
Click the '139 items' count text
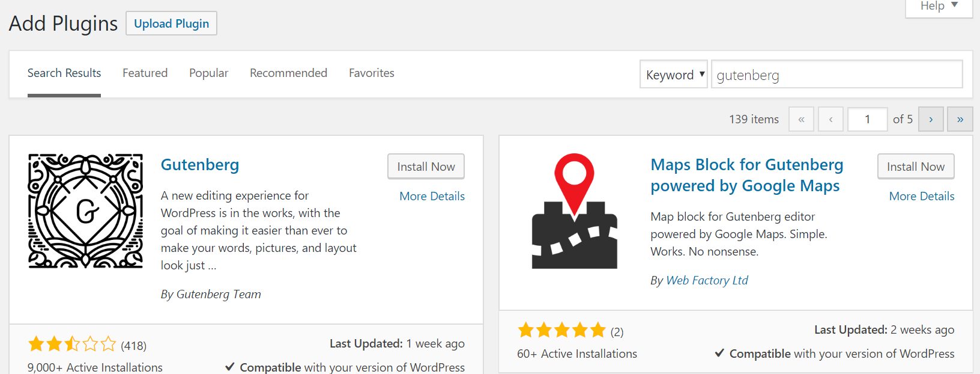(754, 119)
